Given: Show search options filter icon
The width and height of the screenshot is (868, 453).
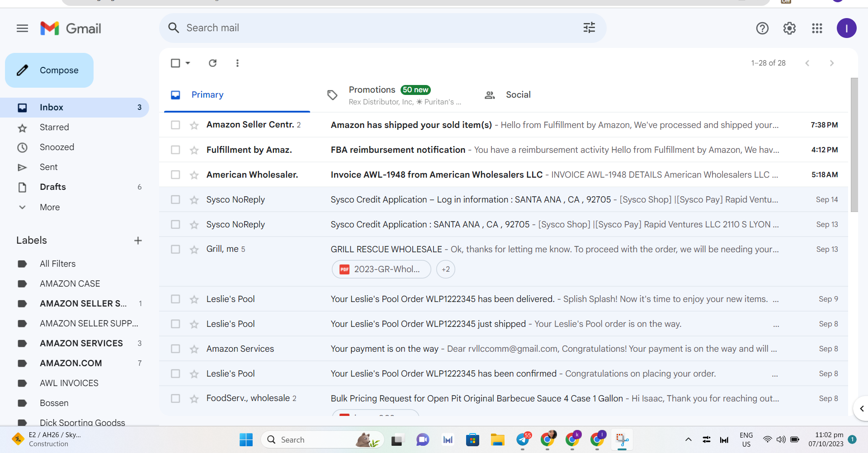Looking at the screenshot, I should pos(589,28).
